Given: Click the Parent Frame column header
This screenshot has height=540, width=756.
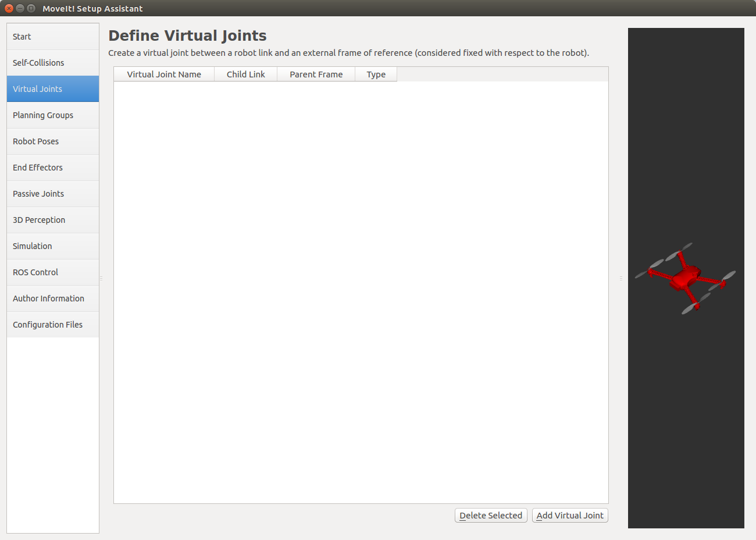Looking at the screenshot, I should click(x=316, y=74).
